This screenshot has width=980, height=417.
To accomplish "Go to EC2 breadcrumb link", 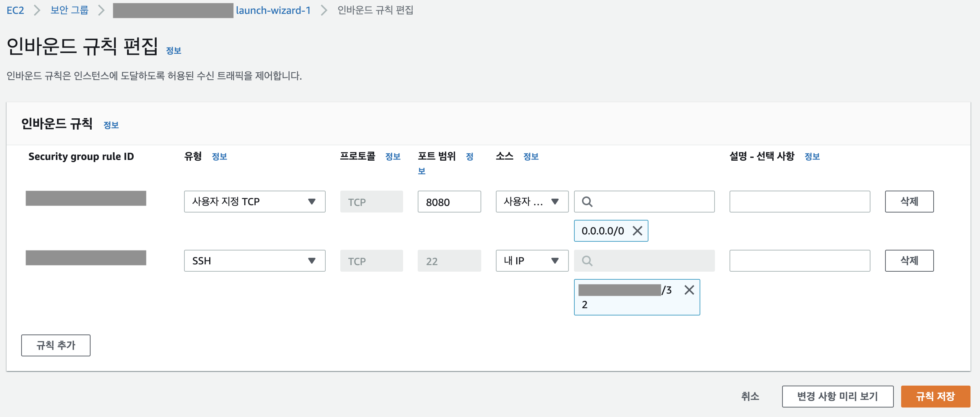I will (x=15, y=10).
